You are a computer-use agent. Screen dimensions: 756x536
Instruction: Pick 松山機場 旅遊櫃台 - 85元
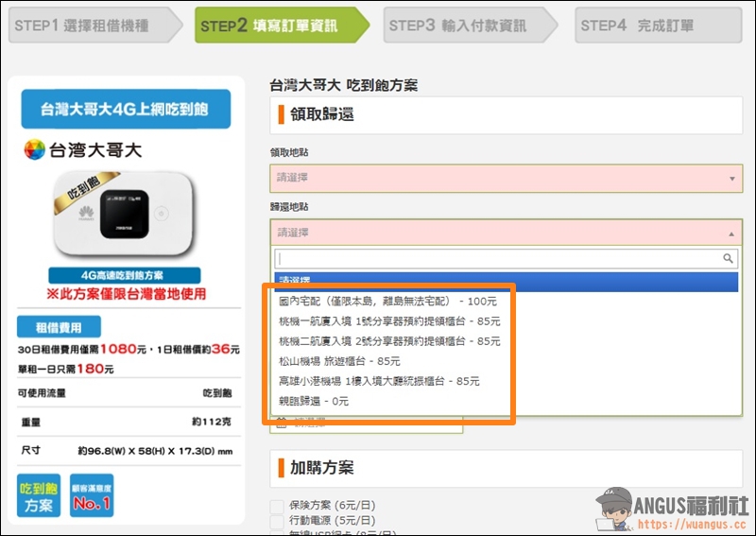(339, 361)
